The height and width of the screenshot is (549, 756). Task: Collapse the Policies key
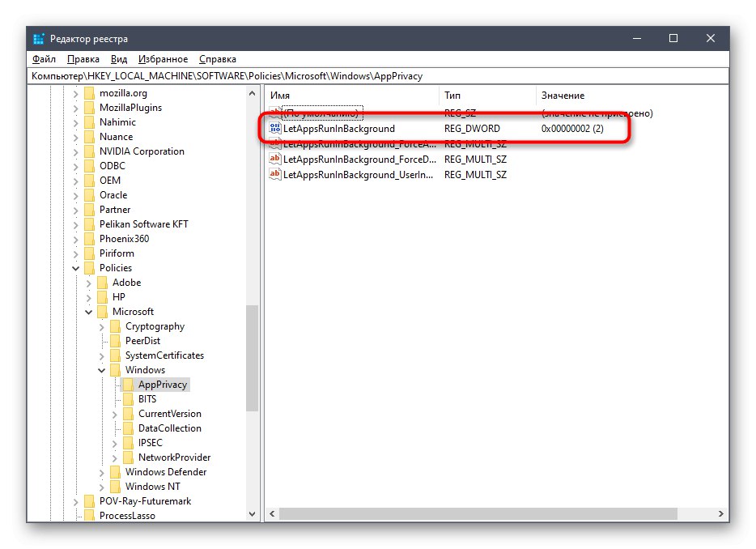pos(76,268)
